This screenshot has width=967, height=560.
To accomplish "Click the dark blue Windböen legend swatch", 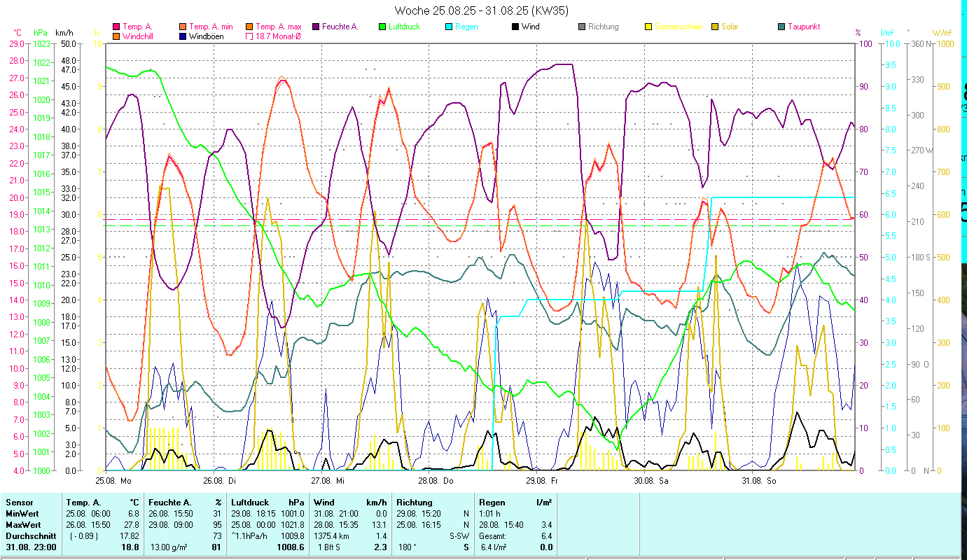I will (183, 36).
